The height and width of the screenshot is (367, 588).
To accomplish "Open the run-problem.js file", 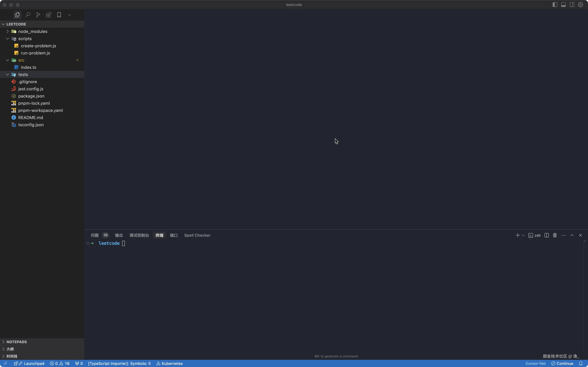I will point(35,53).
